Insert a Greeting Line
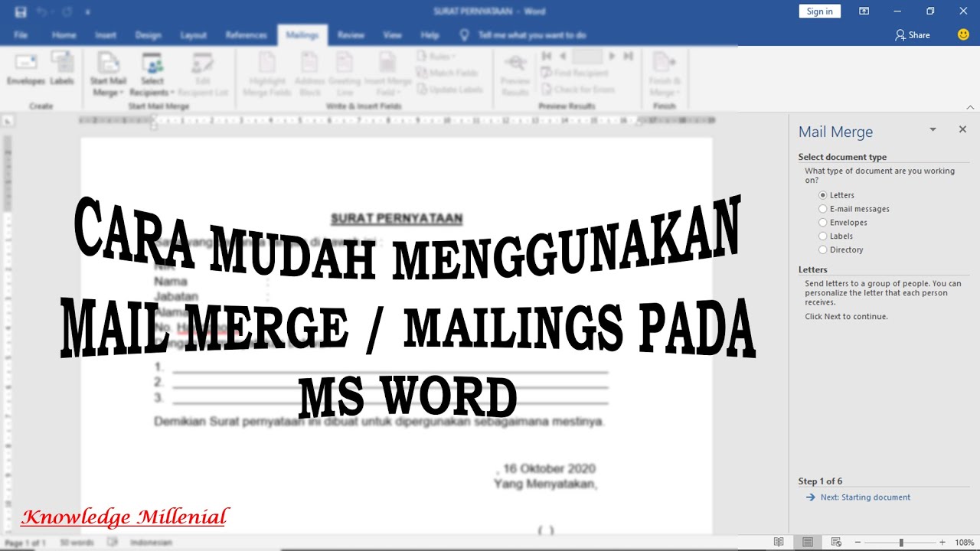The height and width of the screenshot is (551, 980). pos(345,74)
